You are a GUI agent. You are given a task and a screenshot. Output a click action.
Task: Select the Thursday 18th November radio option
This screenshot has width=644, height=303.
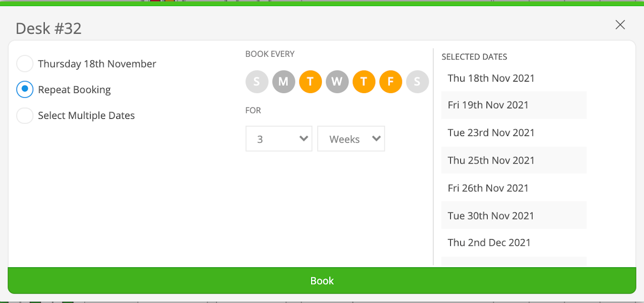[25, 64]
